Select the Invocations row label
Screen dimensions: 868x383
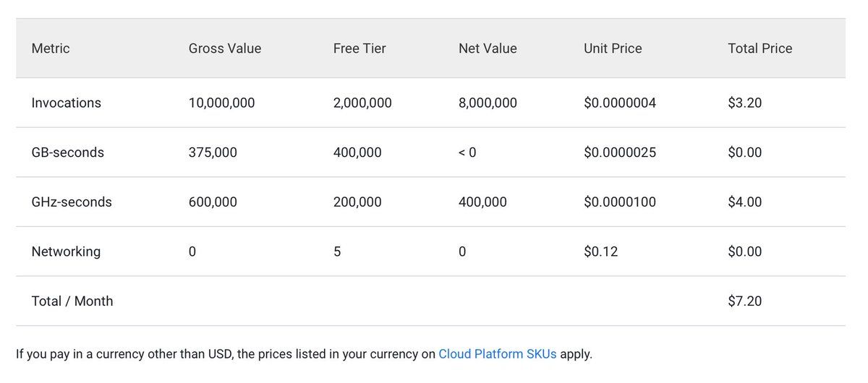67,103
